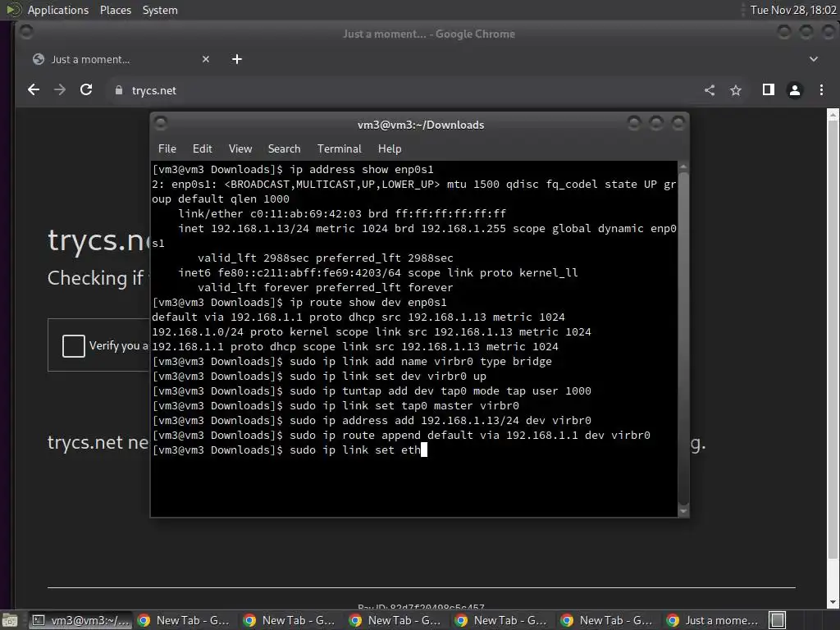View site info via the lock icon
The height and width of the screenshot is (630, 840).
119,90
